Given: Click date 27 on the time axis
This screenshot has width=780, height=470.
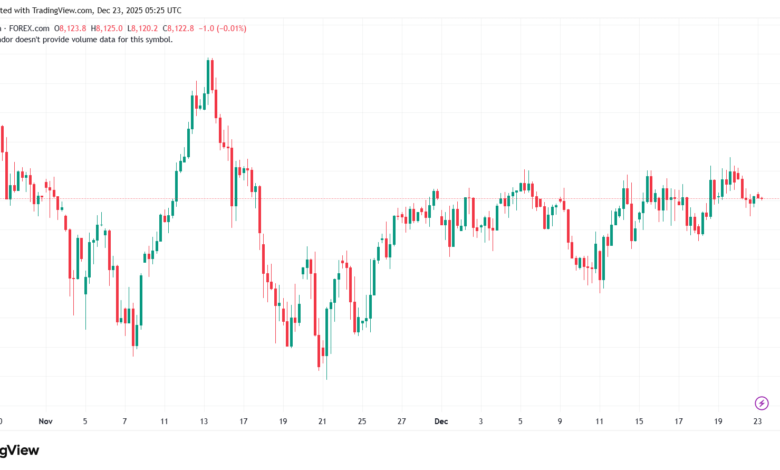Looking at the screenshot, I should click(x=400, y=422).
